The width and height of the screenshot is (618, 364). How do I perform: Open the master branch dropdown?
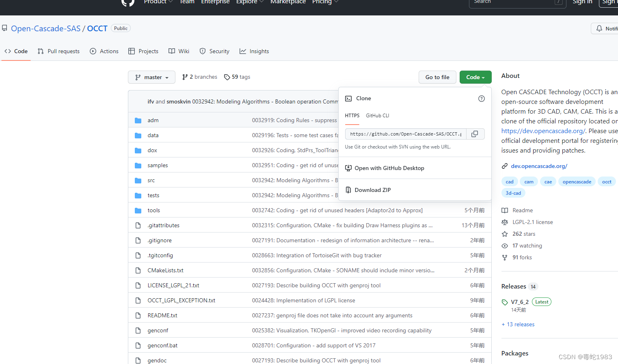(151, 77)
